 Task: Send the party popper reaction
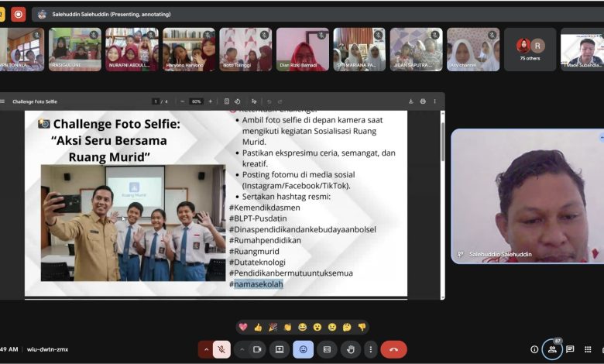(x=273, y=327)
